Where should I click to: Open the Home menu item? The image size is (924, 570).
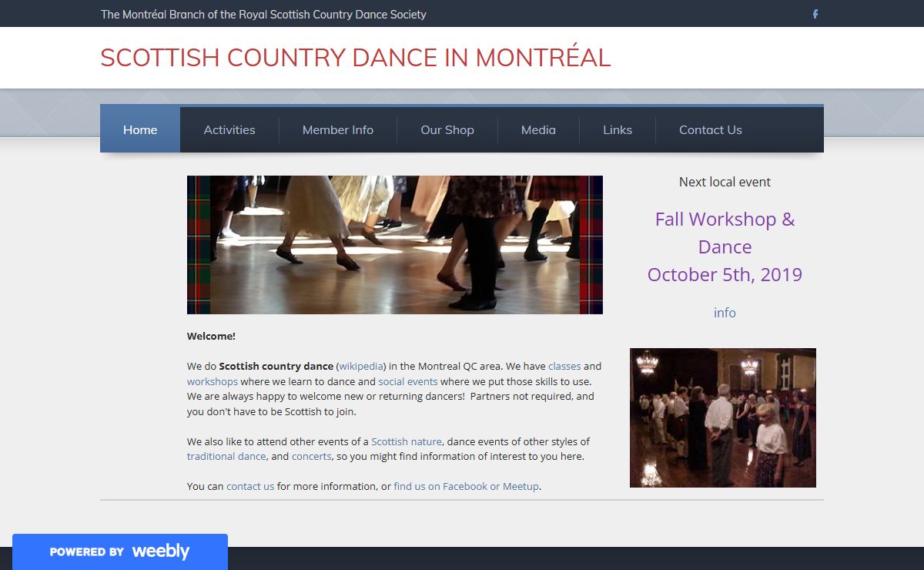pyautogui.click(x=140, y=129)
